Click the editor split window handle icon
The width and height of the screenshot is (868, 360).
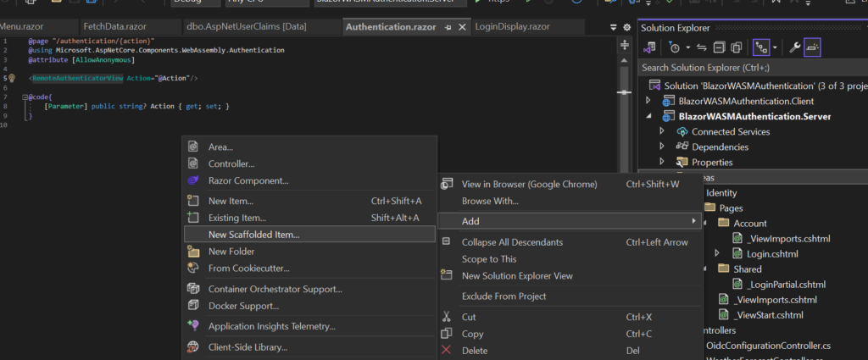click(625, 45)
